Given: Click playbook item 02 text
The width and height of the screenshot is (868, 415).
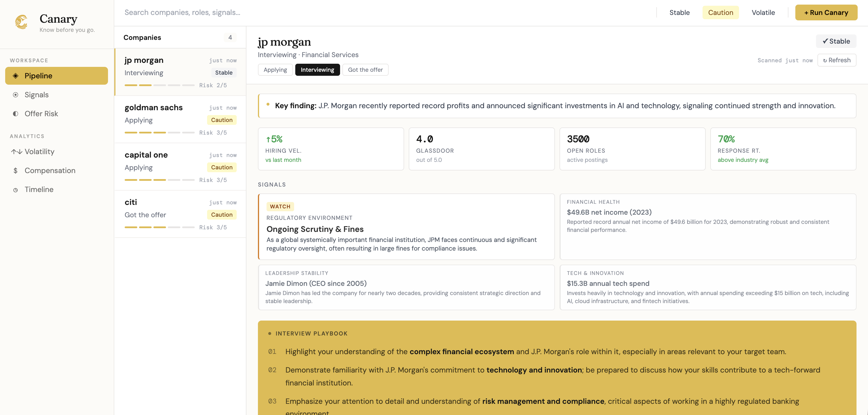Looking at the screenshot, I should click(x=553, y=376).
